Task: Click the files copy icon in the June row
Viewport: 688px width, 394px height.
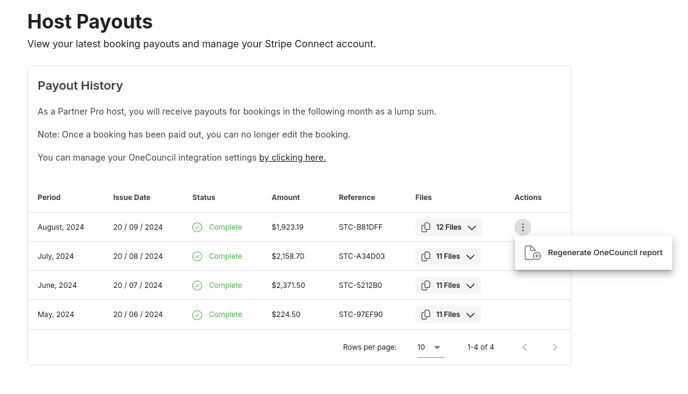Action: click(425, 286)
